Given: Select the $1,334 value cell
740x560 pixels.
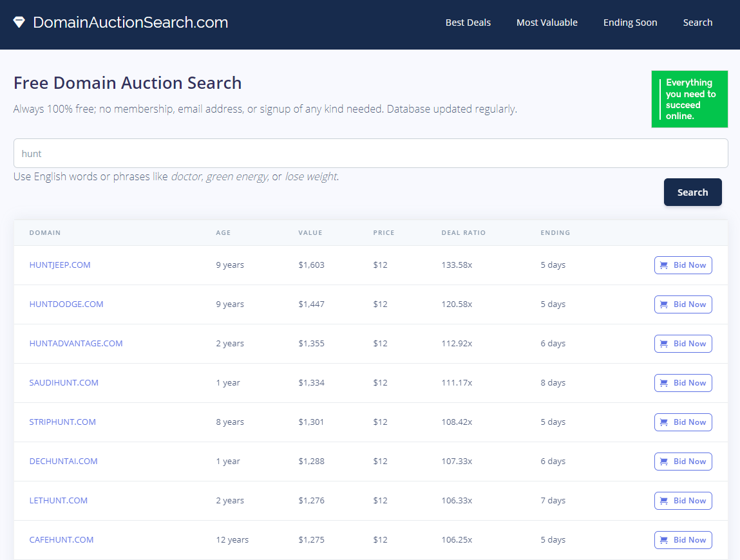Looking at the screenshot, I should (x=312, y=382).
